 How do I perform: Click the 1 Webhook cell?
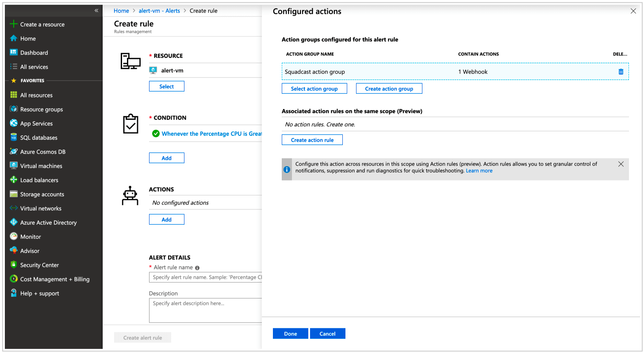coord(473,72)
